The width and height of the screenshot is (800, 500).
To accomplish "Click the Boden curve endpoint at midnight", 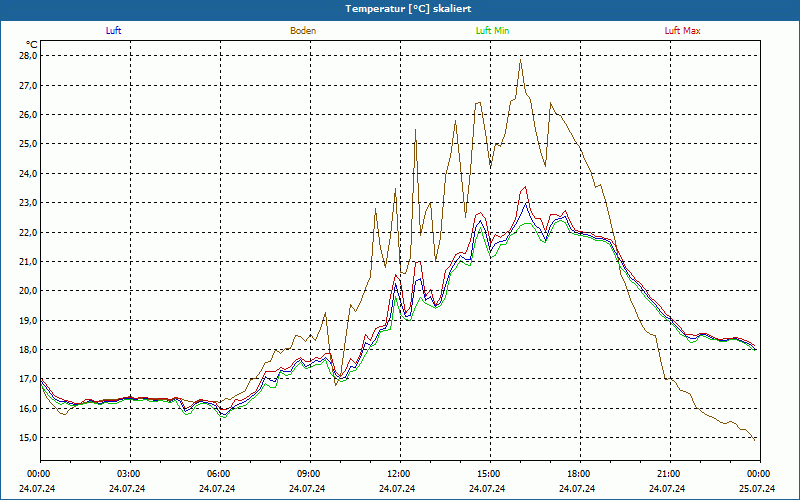I will 755,439.
